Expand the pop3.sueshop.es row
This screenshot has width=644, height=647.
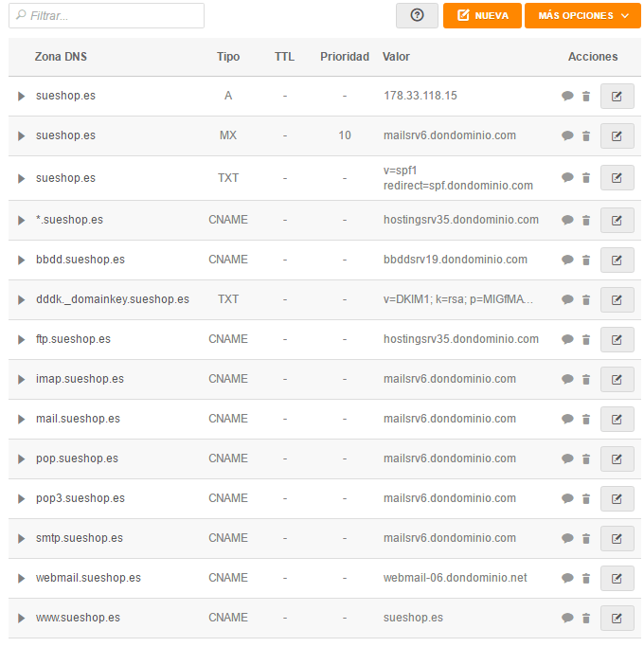pos(21,499)
